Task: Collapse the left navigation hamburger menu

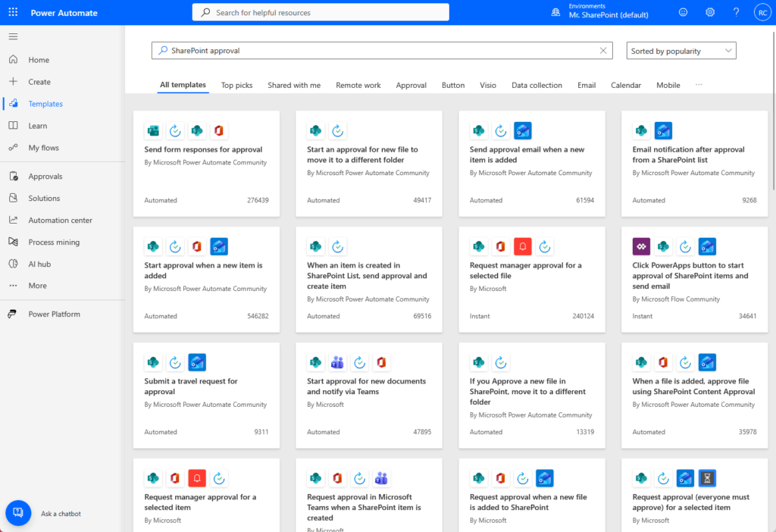Action: (14, 36)
